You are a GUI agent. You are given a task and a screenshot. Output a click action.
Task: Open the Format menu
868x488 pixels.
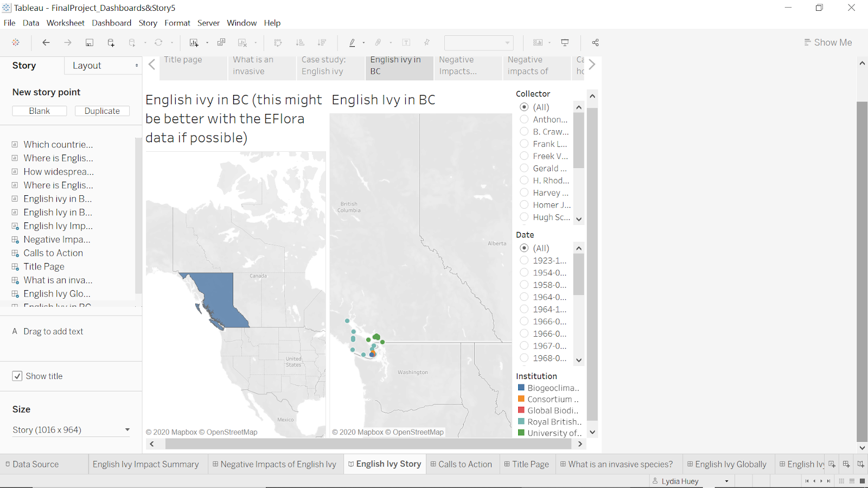(x=177, y=23)
